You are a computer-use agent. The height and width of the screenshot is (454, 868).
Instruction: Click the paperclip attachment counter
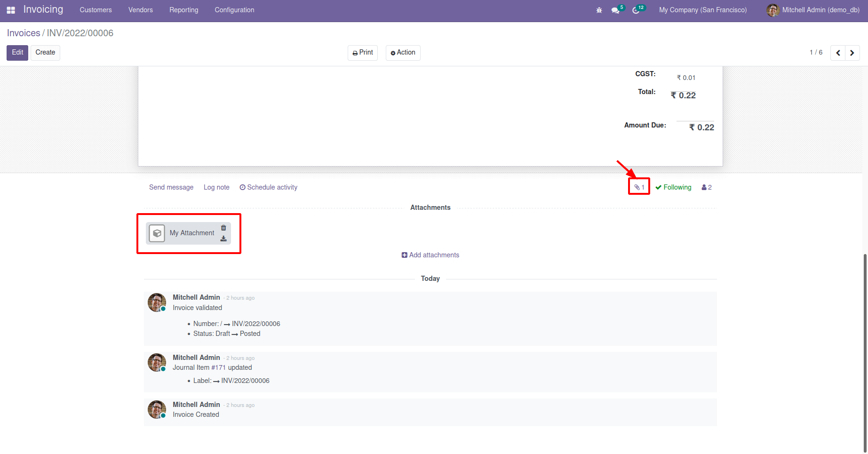coord(639,187)
